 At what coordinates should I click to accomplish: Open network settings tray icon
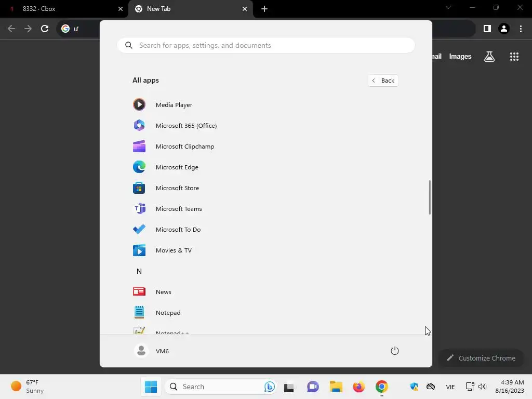coord(470,387)
